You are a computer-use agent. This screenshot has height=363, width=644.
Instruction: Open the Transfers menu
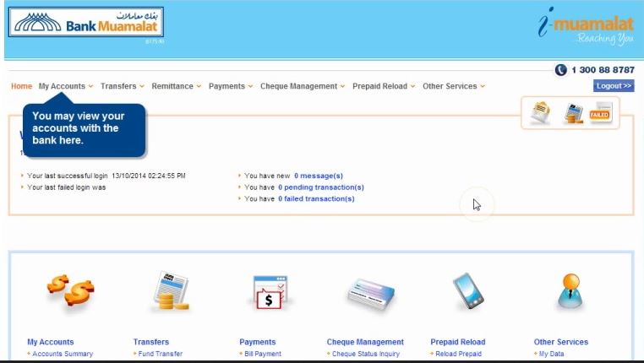tap(118, 86)
